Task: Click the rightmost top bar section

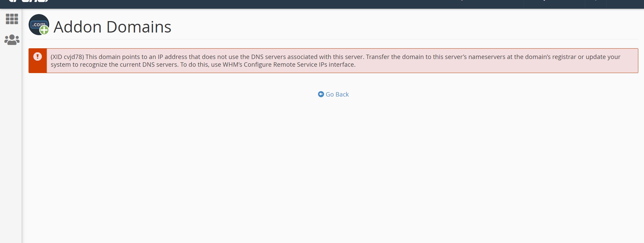Action: tap(625, 4)
